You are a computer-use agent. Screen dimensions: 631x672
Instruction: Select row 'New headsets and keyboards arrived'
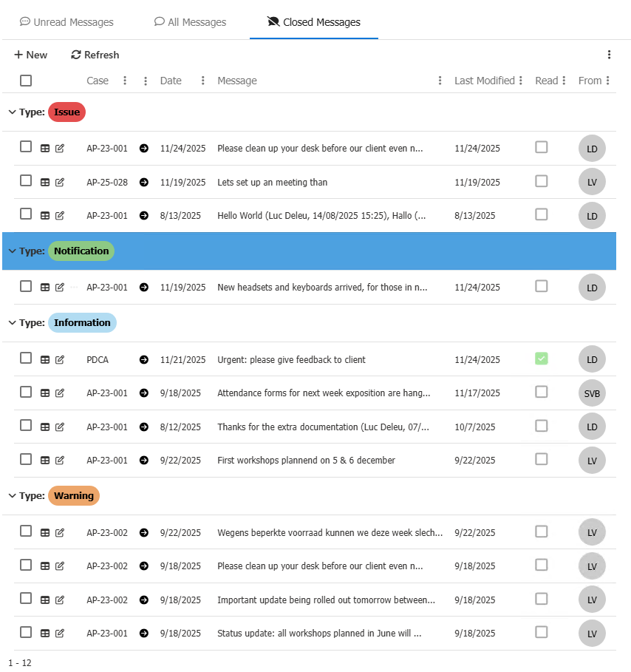coord(26,286)
